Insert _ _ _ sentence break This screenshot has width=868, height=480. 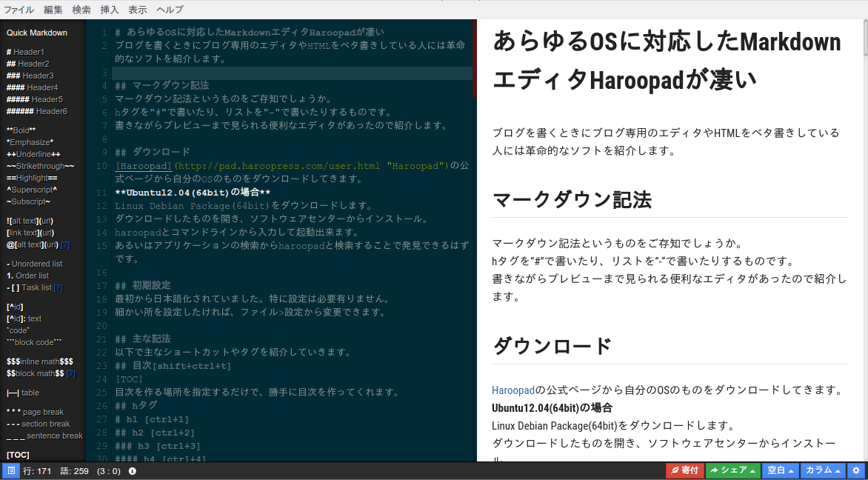pos(45,436)
